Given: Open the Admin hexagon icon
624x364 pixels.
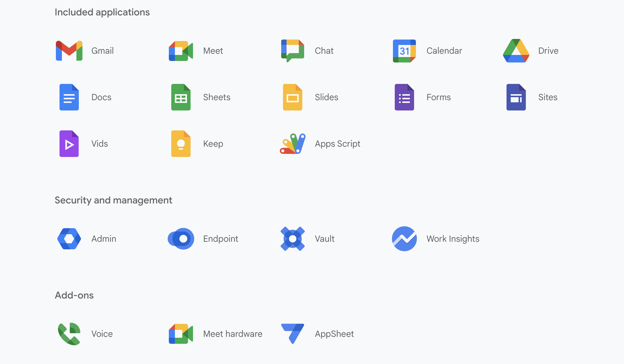Looking at the screenshot, I should click(69, 239).
